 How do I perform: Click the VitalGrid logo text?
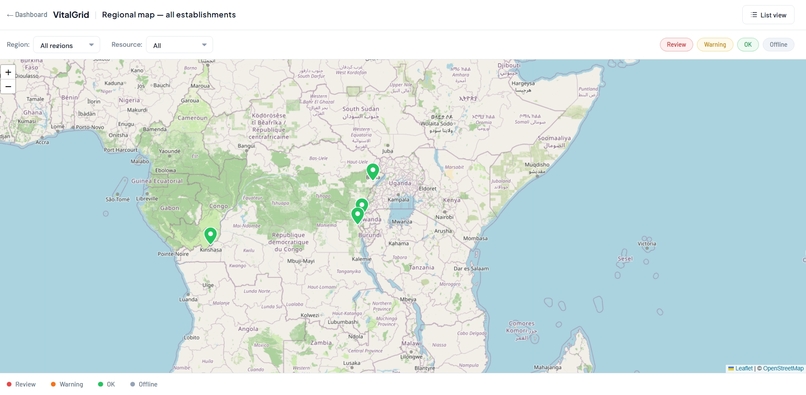pos(71,15)
